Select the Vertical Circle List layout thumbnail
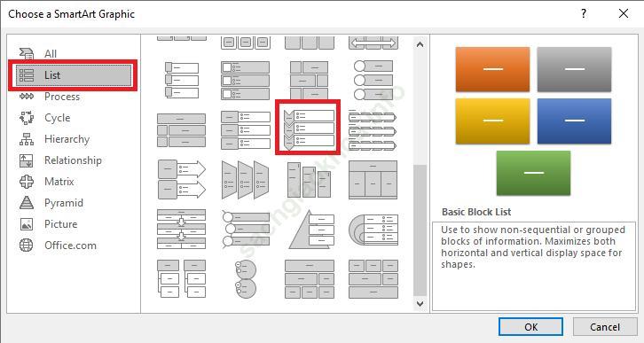The width and height of the screenshot is (644, 343). click(245, 229)
